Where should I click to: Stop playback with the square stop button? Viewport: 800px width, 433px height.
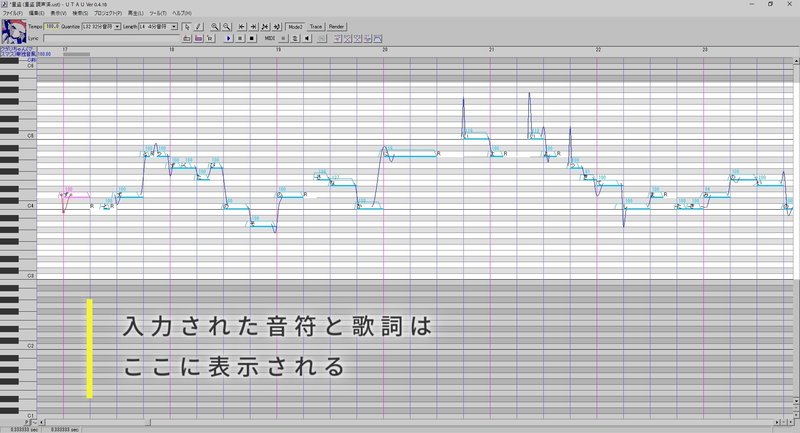click(x=252, y=39)
